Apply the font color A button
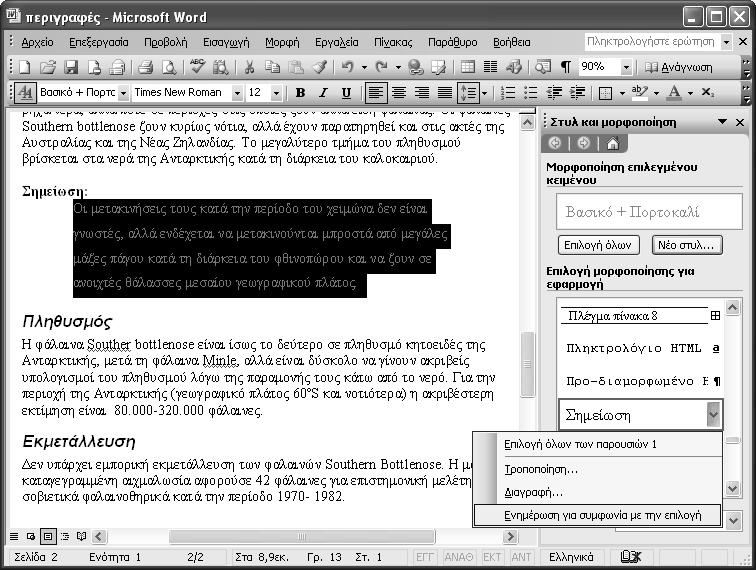The width and height of the screenshot is (756, 570). click(x=674, y=93)
